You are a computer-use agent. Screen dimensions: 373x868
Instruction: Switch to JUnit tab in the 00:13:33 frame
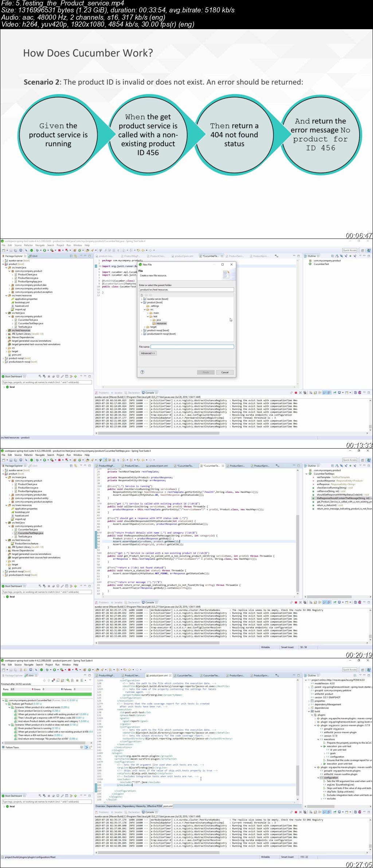(x=34, y=256)
